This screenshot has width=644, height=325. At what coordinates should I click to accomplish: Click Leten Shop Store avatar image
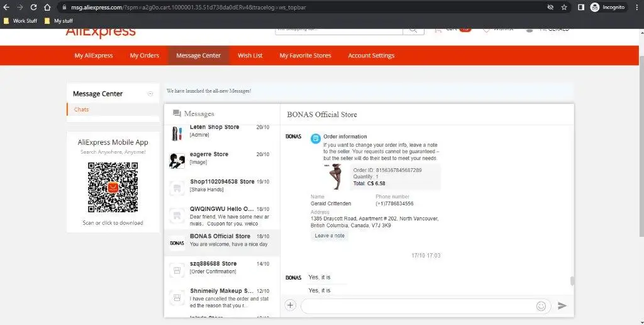pyautogui.click(x=177, y=134)
